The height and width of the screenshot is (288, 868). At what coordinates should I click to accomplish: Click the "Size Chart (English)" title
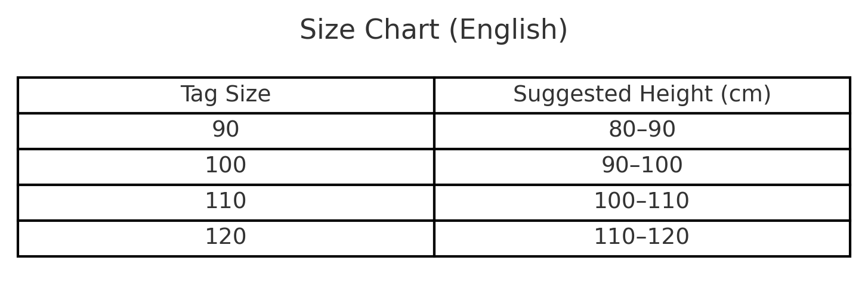[x=433, y=30]
